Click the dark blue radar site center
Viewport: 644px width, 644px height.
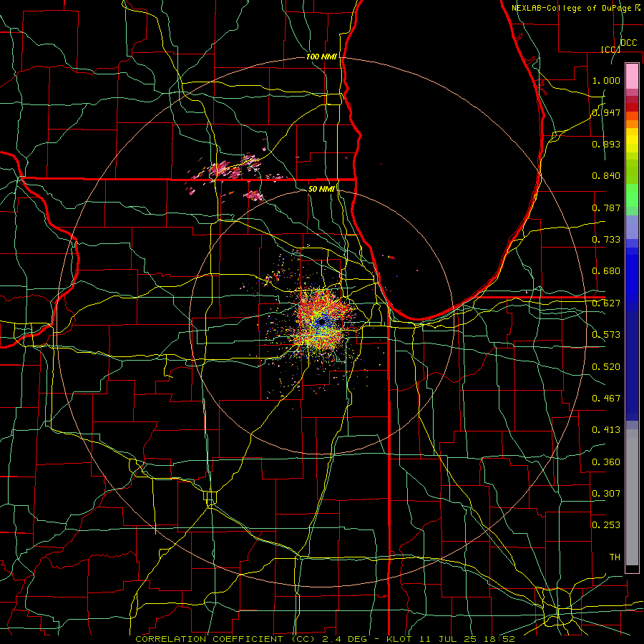tap(321, 323)
